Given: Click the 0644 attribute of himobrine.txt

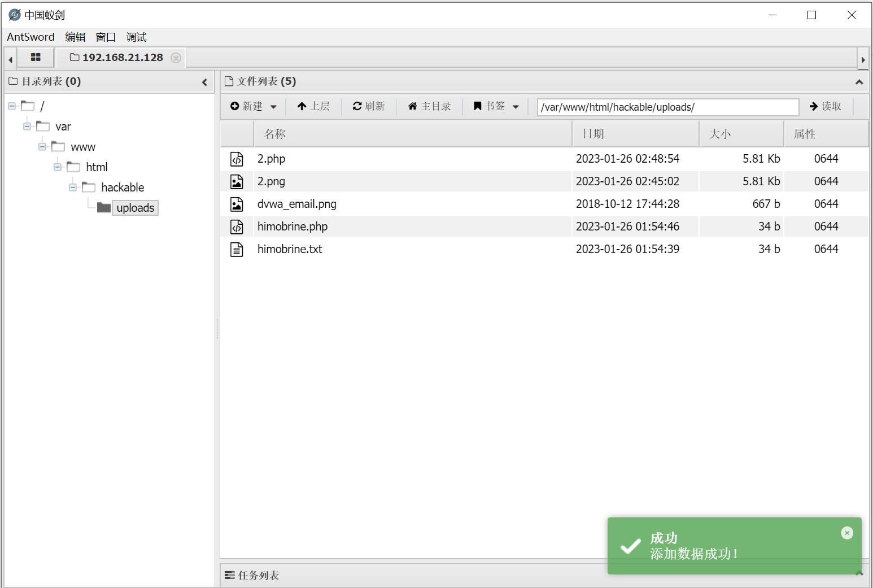Looking at the screenshot, I should click(826, 249).
